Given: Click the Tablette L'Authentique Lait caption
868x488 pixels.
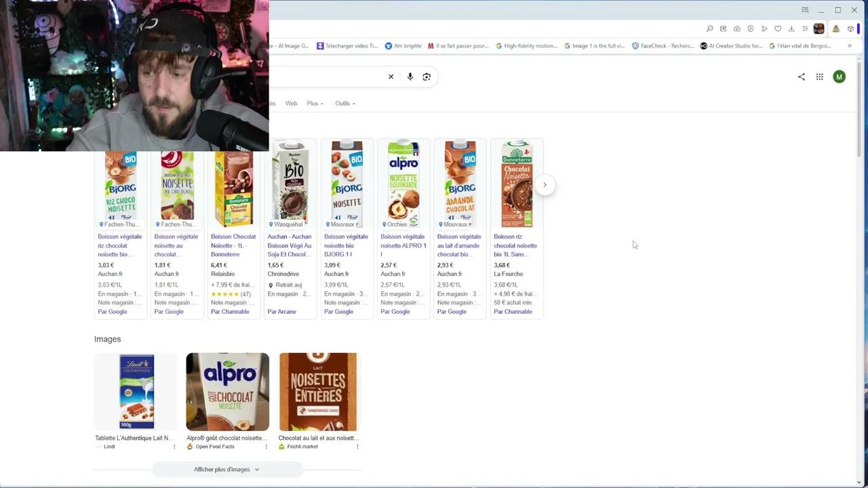Looking at the screenshot, I should [x=134, y=439].
